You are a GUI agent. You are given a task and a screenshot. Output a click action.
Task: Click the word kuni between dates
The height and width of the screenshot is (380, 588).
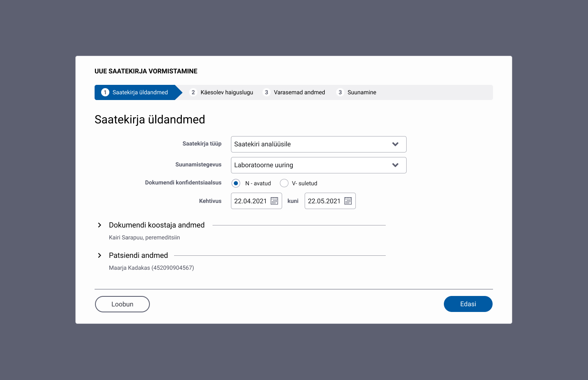(x=293, y=201)
